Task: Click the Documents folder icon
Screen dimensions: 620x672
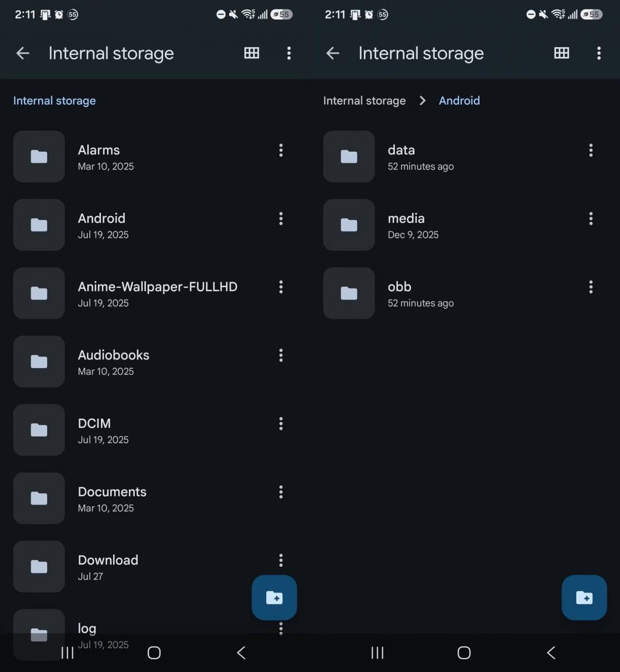Action: pyautogui.click(x=39, y=498)
